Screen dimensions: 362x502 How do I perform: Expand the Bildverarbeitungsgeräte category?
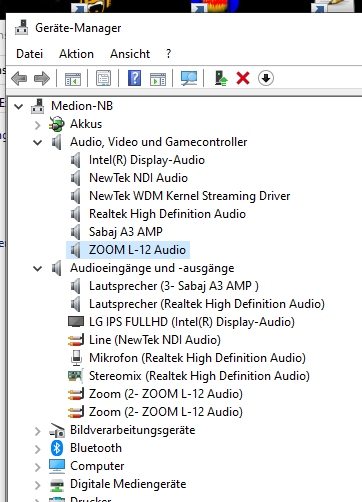37,431
